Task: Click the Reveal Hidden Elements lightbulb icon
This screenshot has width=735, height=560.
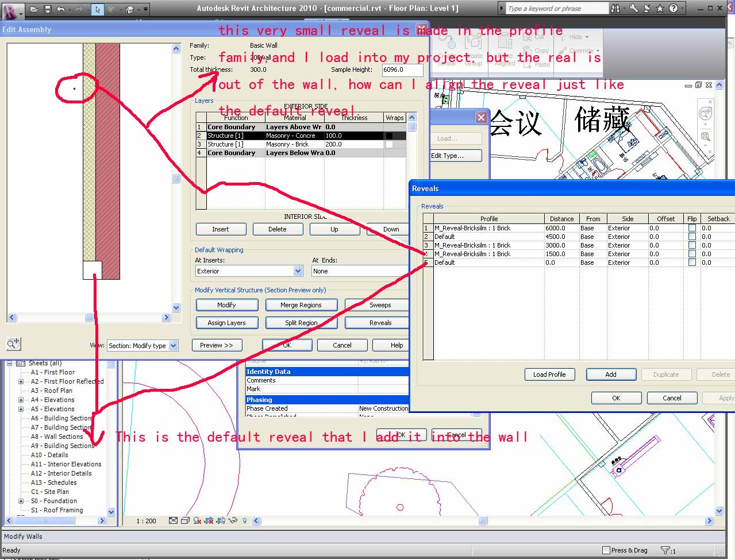Action: click(x=245, y=520)
